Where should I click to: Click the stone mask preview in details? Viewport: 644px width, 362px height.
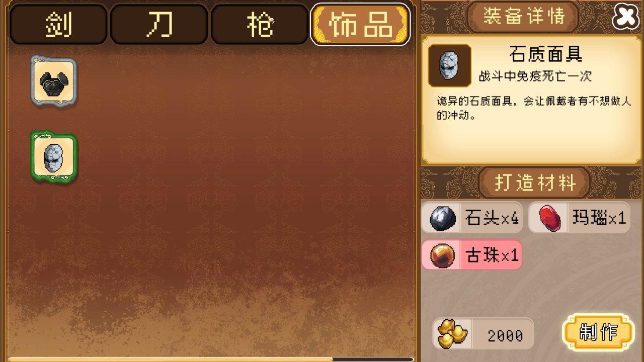coord(449,65)
